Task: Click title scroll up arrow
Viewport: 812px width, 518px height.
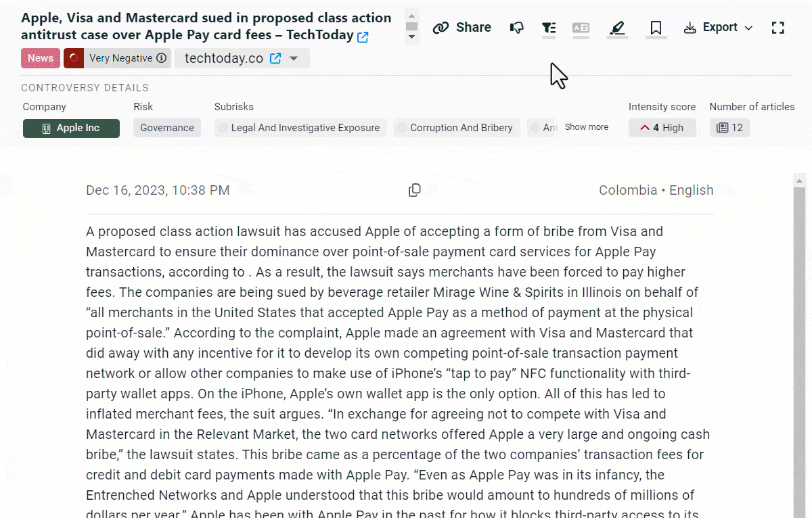Action: click(x=411, y=15)
